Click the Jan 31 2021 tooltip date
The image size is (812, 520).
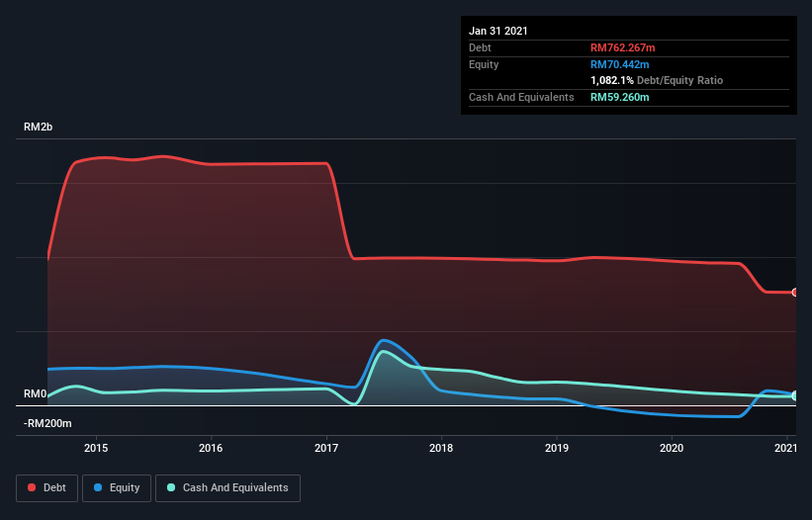(498, 31)
